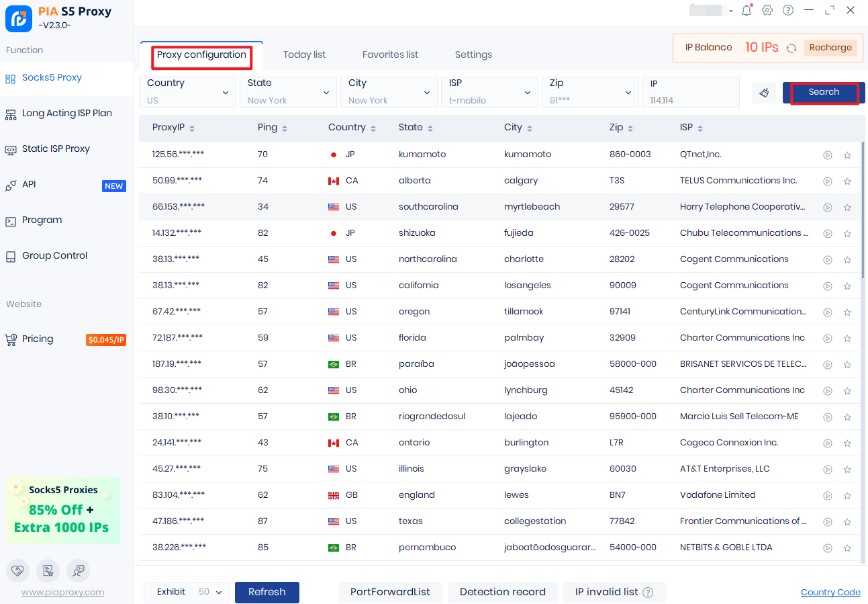Viewport: 868px width, 604px height.
Task: Toggle favorite star for Vodafone Limited row
Action: pyautogui.click(x=847, y=496)
